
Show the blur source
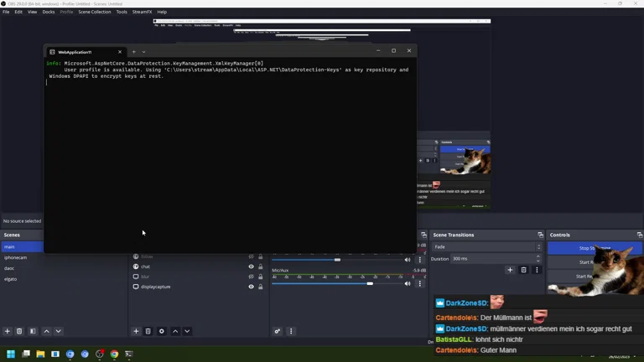251,277
